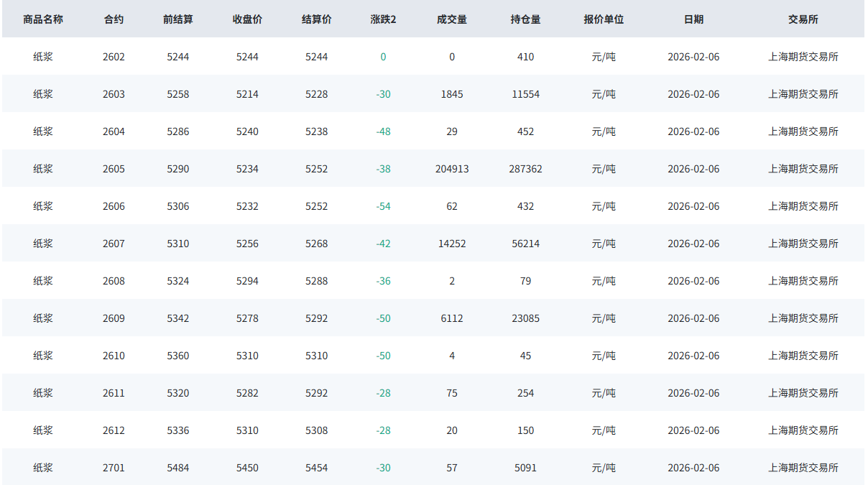Screen dimensions: 868x485
Task: Click the 收盘价 column header
Action: point(247,19)
